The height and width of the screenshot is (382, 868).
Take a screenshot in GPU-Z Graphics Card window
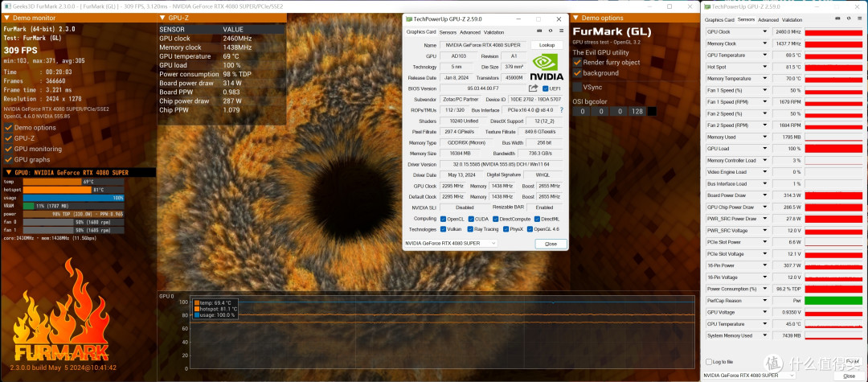click(x=540, y=31)
